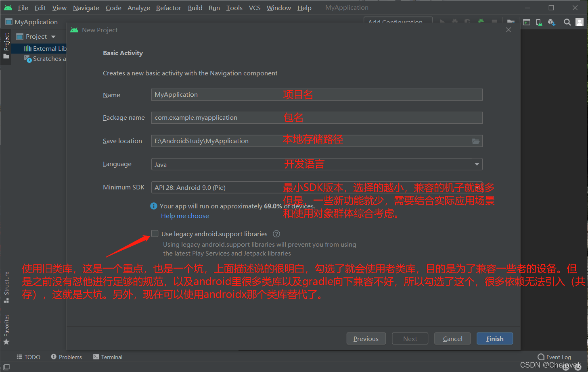Open the Refactor menu

(169, 8)
